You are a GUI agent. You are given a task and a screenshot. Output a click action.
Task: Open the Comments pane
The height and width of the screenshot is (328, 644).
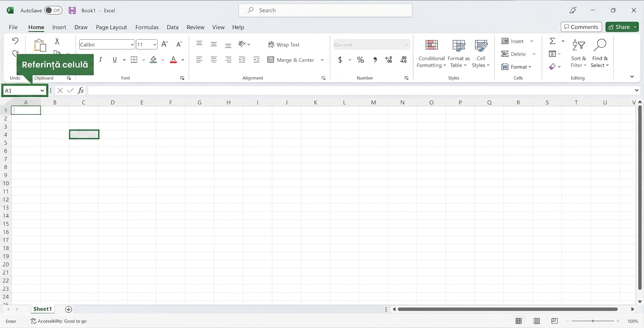581,27
